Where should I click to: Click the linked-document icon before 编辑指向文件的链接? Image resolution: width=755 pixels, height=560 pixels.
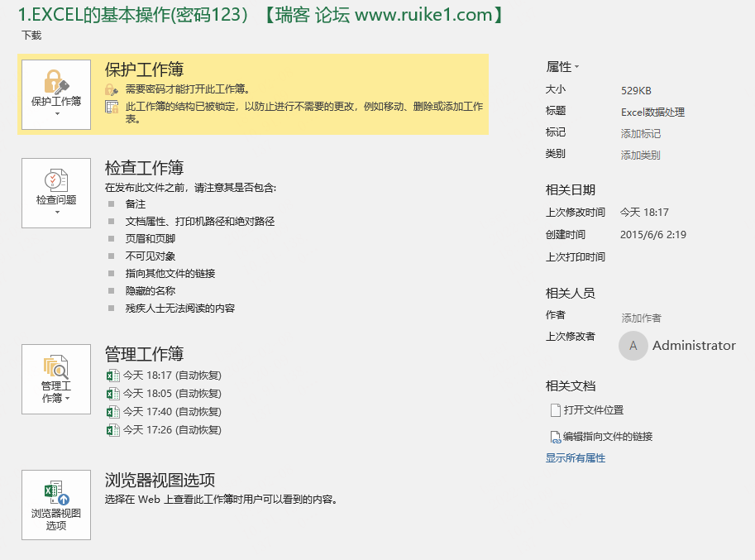coord(556,437)
